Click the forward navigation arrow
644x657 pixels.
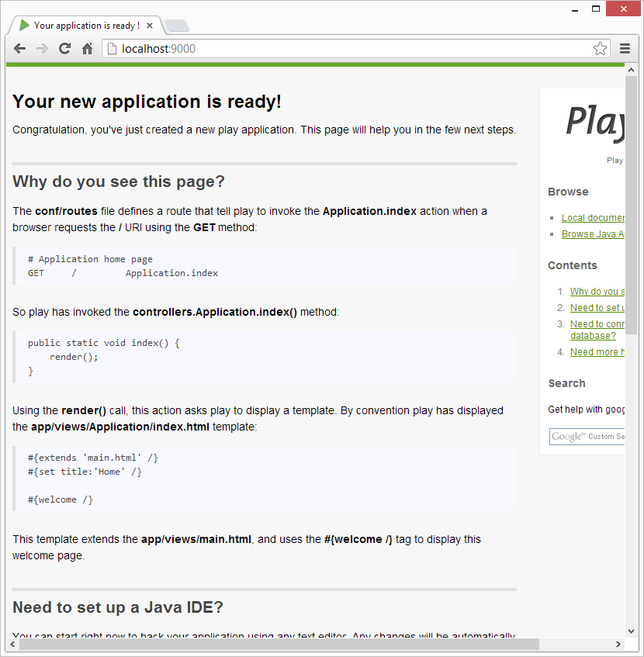pos(42,49)
